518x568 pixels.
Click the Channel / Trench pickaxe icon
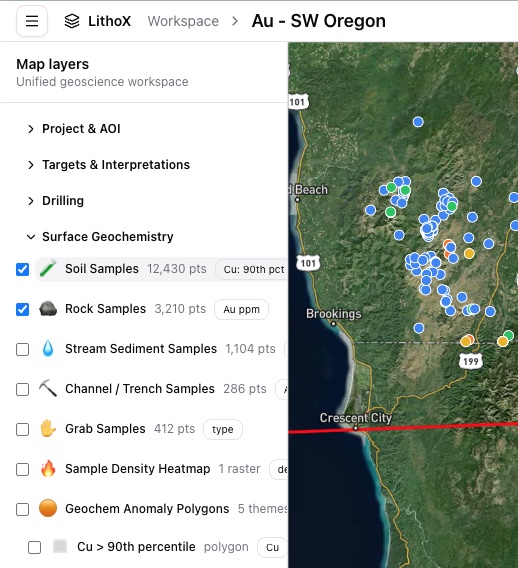click(x=48, y=389)
